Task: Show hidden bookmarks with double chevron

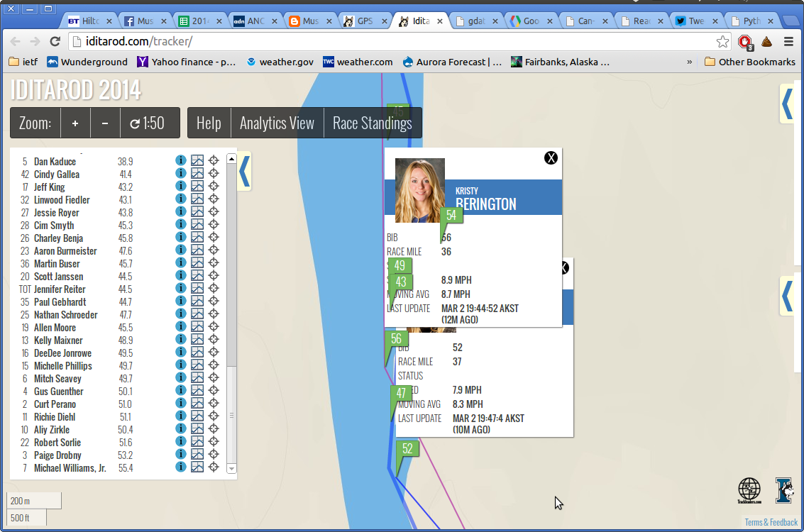Action: (x=689, y=62)
